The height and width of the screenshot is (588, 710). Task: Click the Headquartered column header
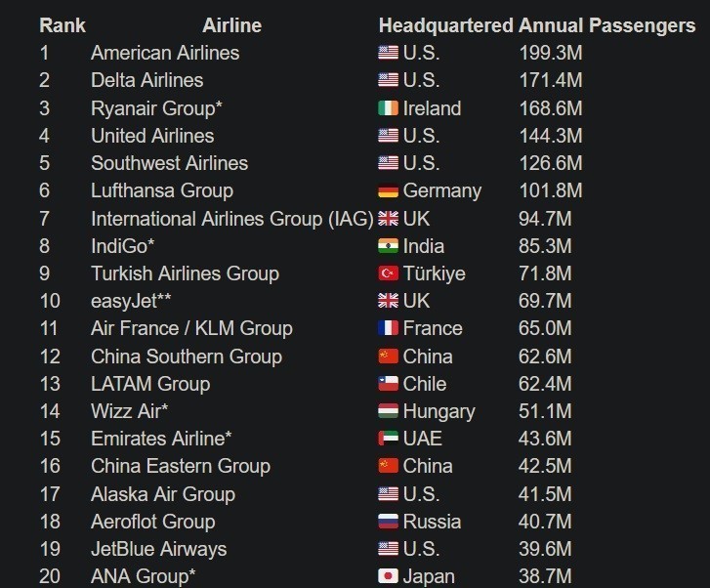(x=445, y=25)
